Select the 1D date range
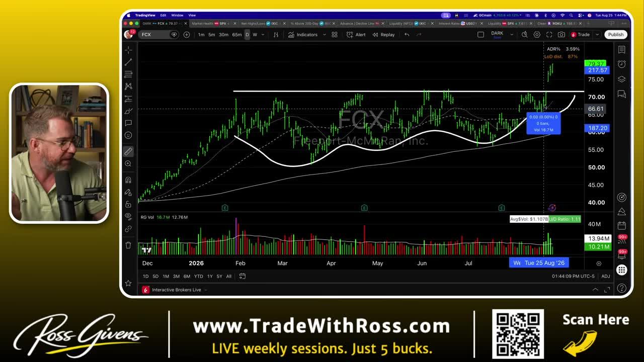 click(x=145, y=276)
